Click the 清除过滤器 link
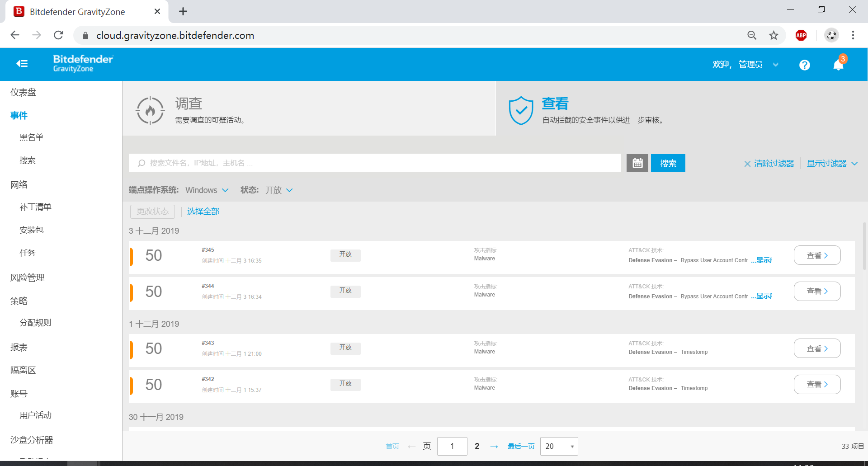Viewport: 868px width, 466px height. coord(774,164)
